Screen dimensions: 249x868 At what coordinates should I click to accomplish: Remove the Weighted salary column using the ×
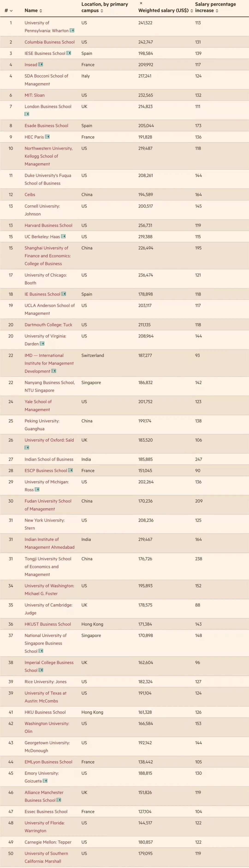(141, 3)
